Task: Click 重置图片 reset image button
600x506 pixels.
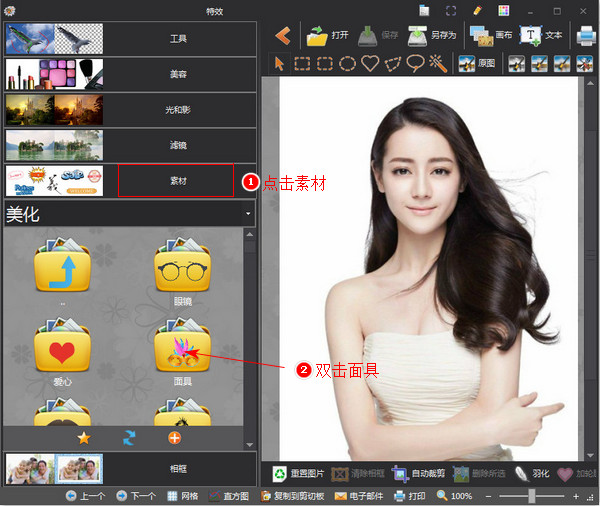Action: click(x=298, y=474)
